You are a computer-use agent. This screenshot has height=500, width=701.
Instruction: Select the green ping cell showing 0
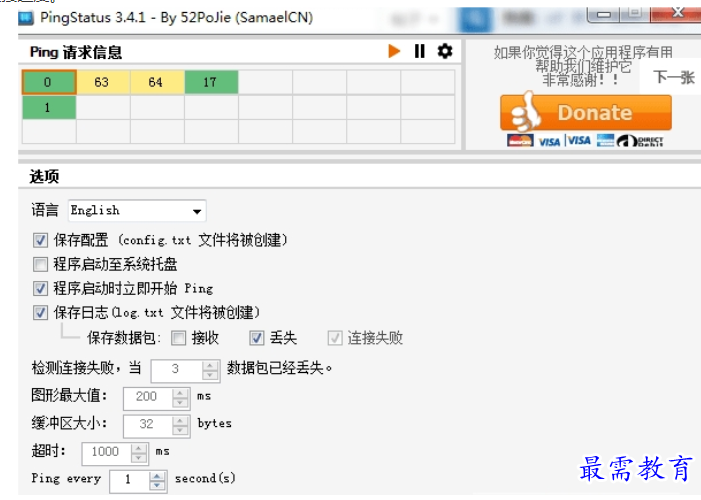[x=49, y=82]
